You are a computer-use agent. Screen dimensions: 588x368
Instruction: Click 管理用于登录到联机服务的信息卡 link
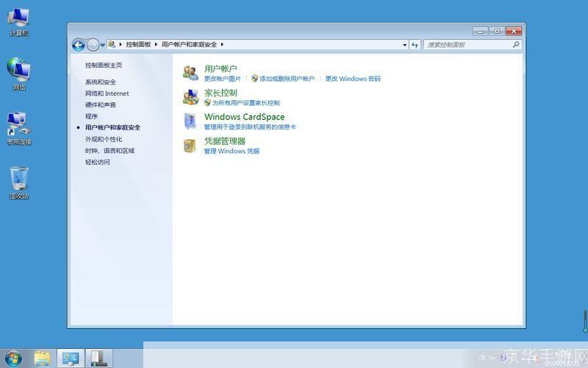tap(250, 127)
